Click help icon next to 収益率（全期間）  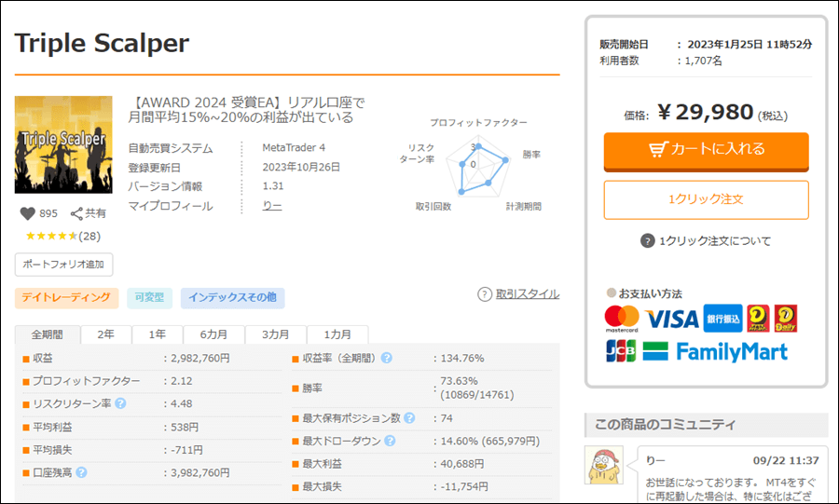click(x=386, y=358)
